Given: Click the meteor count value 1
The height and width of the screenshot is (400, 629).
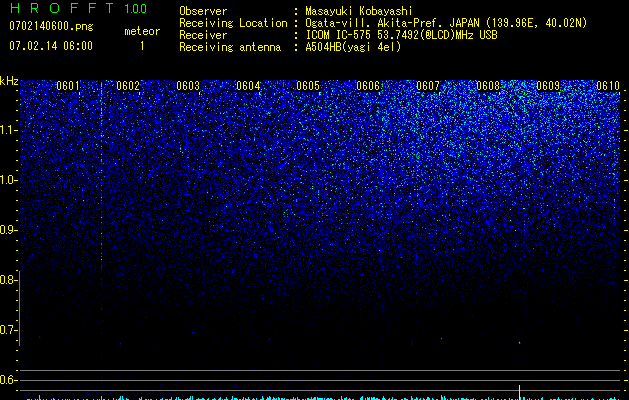Looking at the screenshot, I should tap(142, 46).
